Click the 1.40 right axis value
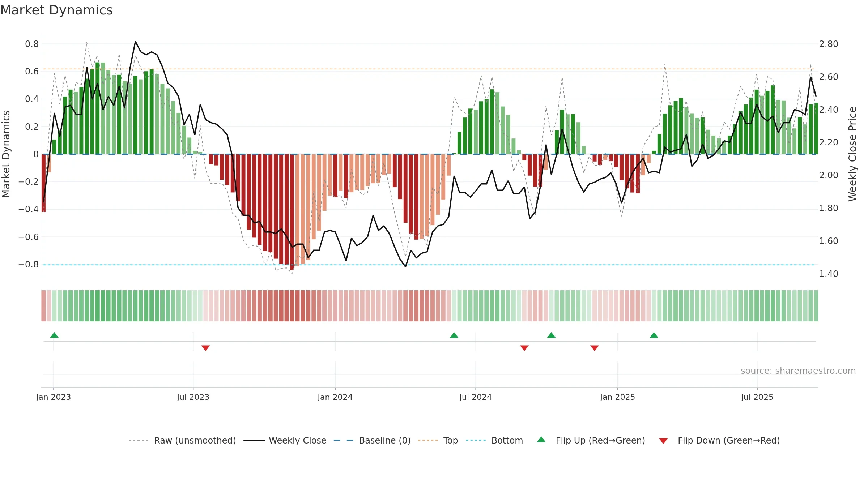868x488 pixels. [x=829, y=274]
